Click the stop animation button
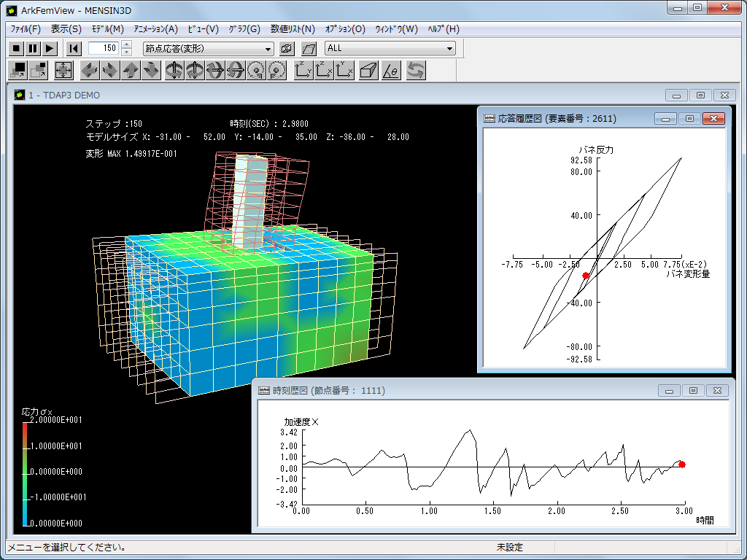The width and height of the screenshot is (747, 560). (16, 48)
